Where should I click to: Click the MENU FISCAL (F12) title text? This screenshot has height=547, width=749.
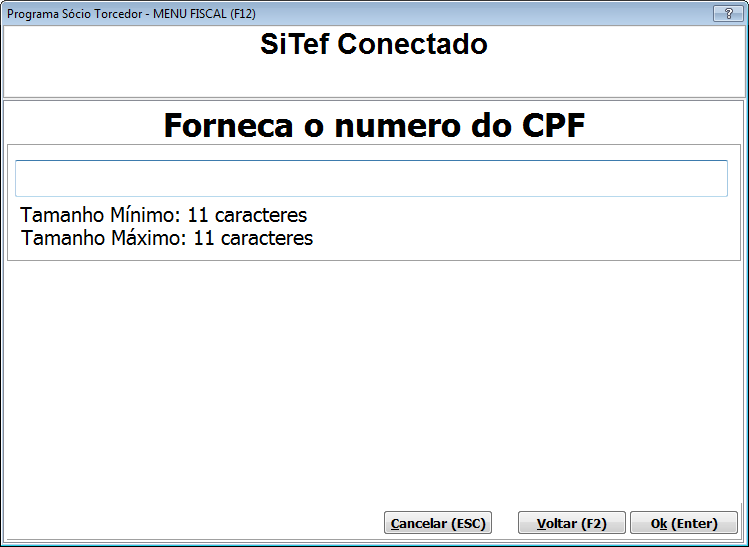click(204, 13)
